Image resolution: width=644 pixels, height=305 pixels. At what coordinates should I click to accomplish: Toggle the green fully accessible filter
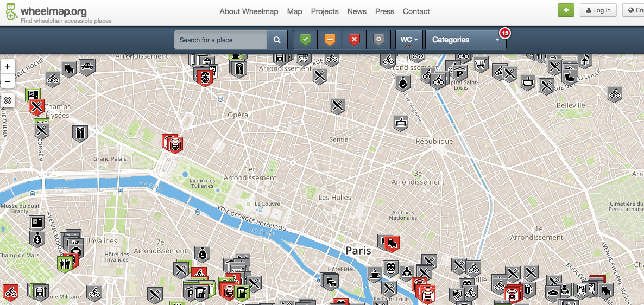(305, 40)
